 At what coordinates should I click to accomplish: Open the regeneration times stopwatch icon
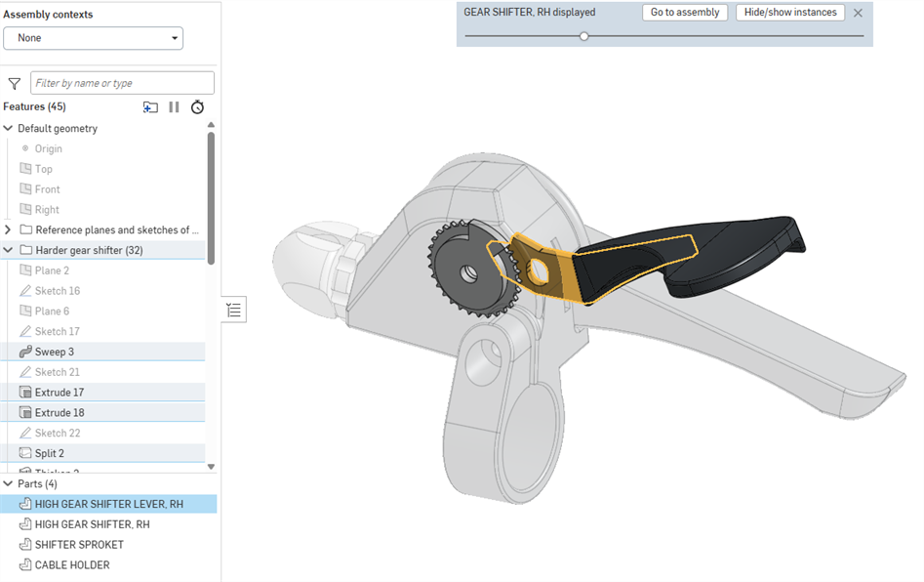(197, 107)
